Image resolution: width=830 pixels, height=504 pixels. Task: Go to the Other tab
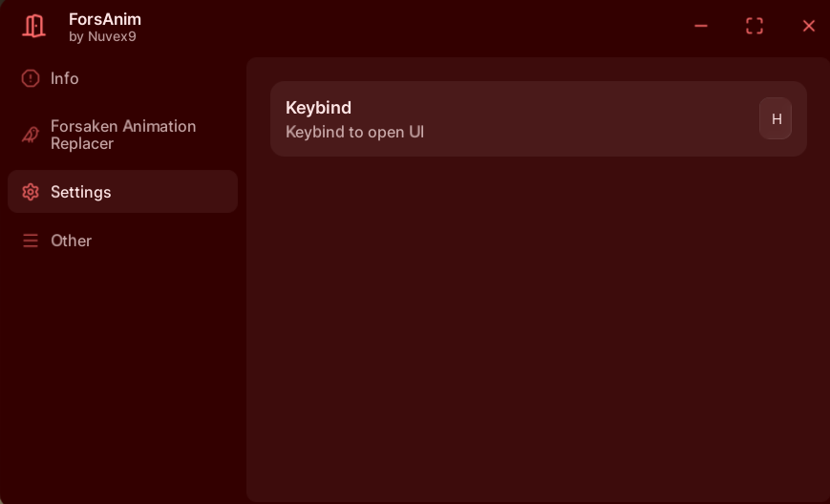pos(72,241)
